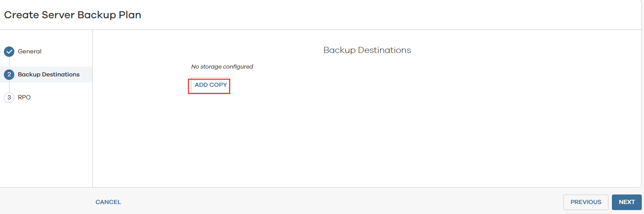Click the checkmark icon beside General
Viewport: 644px width, 214px height.
point(9,52)
